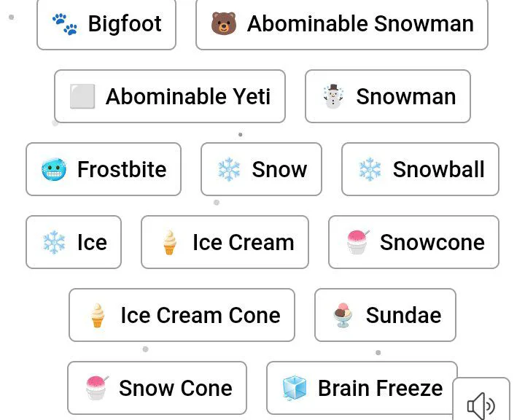
Task: Click the shaved ice Snowcone icon
Action: point(357,242)
